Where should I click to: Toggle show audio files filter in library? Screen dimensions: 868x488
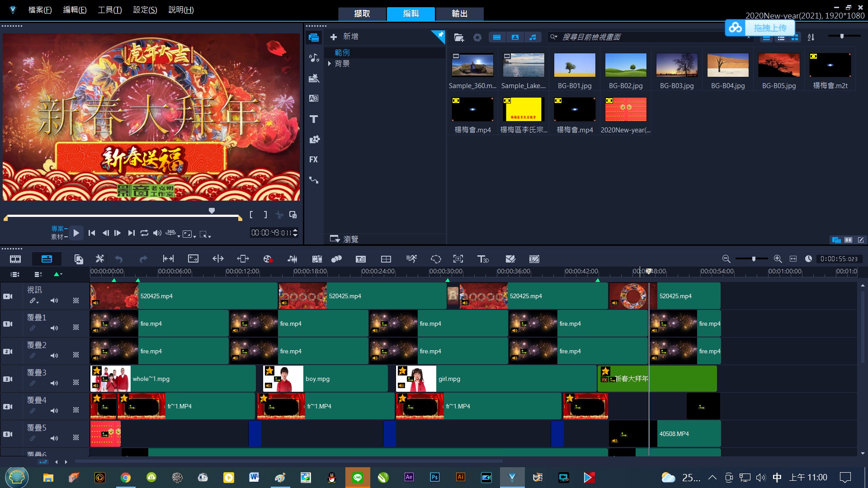coord(533,38)
